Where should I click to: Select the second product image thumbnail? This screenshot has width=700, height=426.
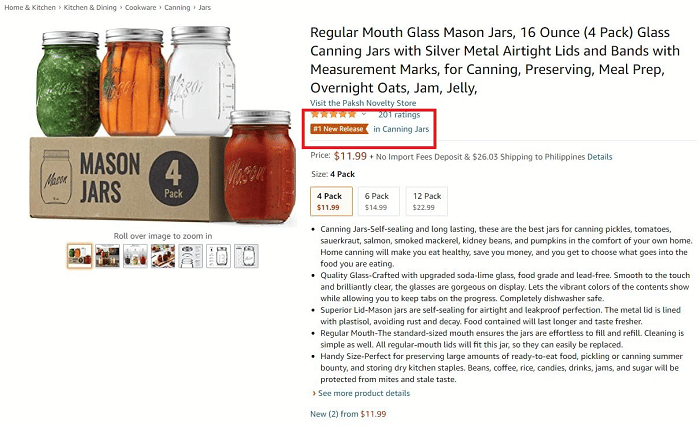point(108,256)
